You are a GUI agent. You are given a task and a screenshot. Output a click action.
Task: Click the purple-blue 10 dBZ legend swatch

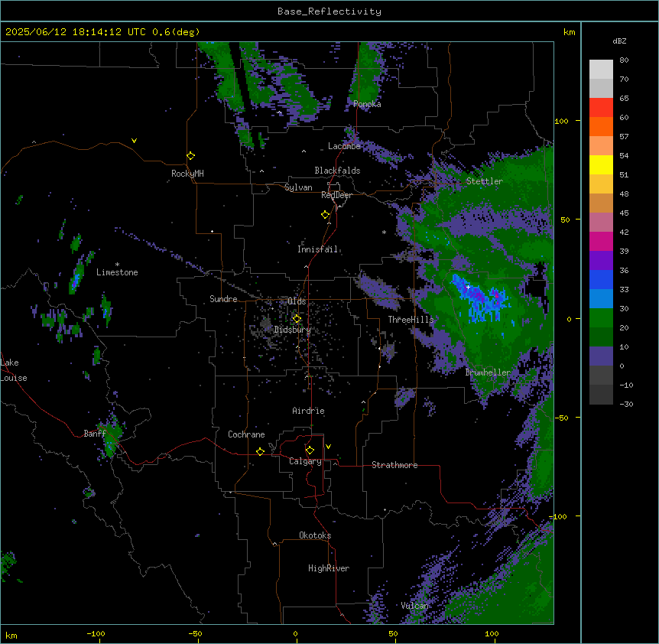601,356
